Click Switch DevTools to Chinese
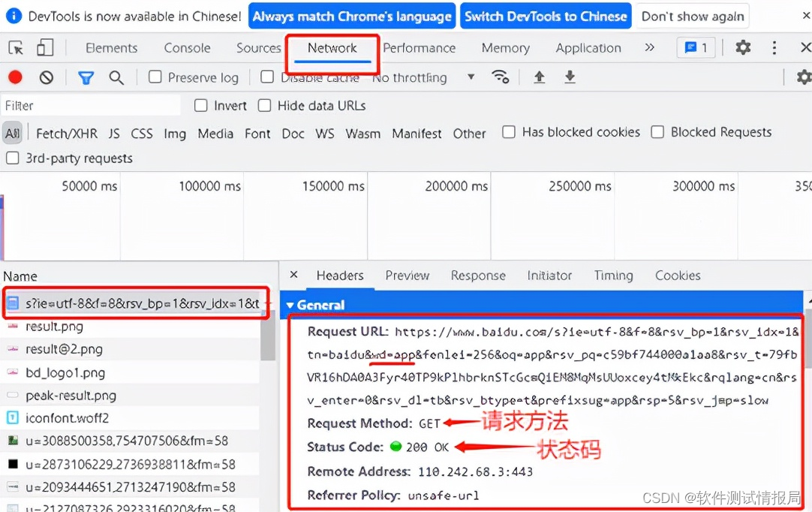The image size is (812, 512). (x=546, y=16)
